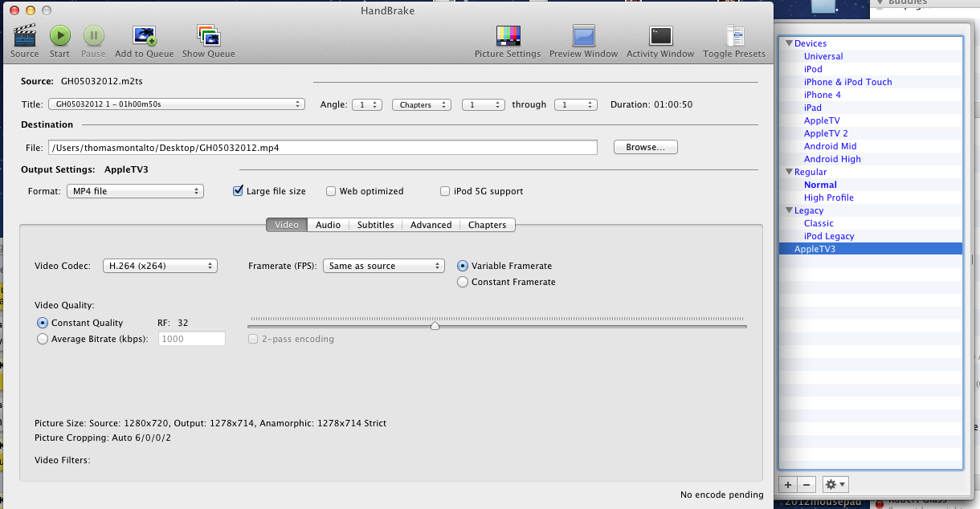
Task: Collapse the Legacy preset group
Action: 789,210
